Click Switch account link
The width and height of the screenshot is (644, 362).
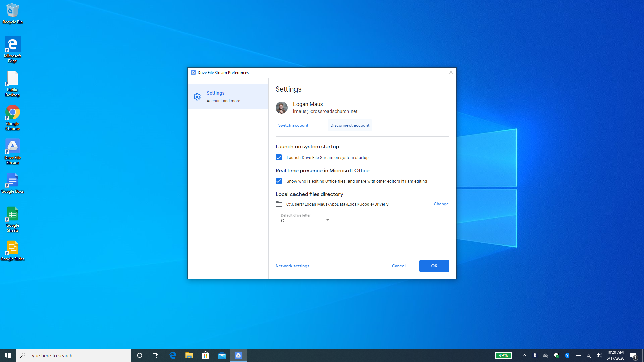coord(293,125)
